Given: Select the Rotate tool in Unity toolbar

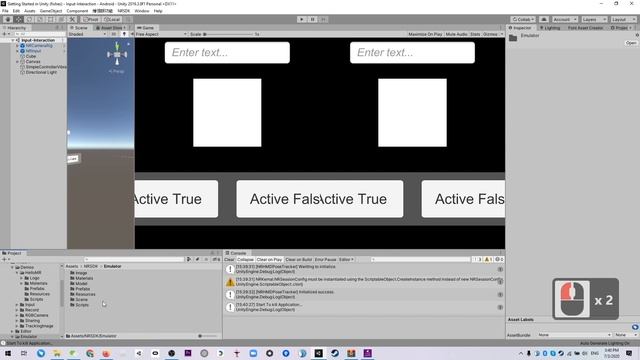Looking at the screenshot, I should [x=29, y=19].
